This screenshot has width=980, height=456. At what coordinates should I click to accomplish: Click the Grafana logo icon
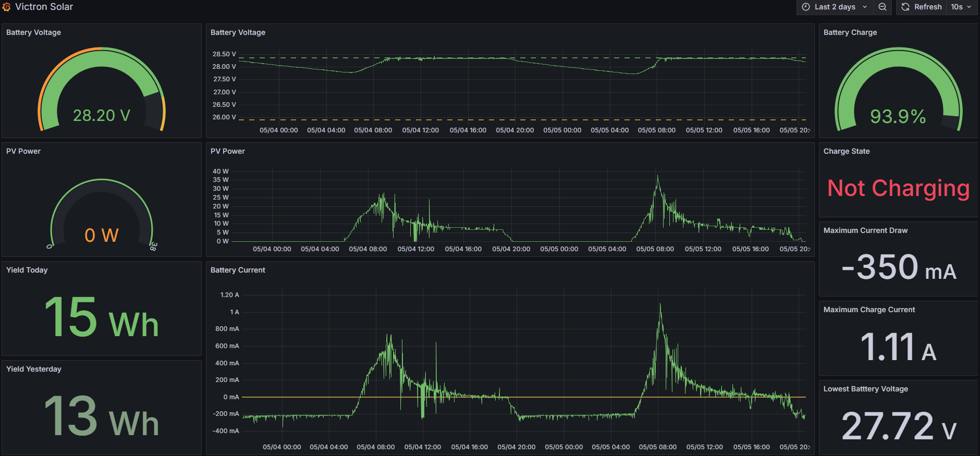pyautogui.click(x=6, y=7)
